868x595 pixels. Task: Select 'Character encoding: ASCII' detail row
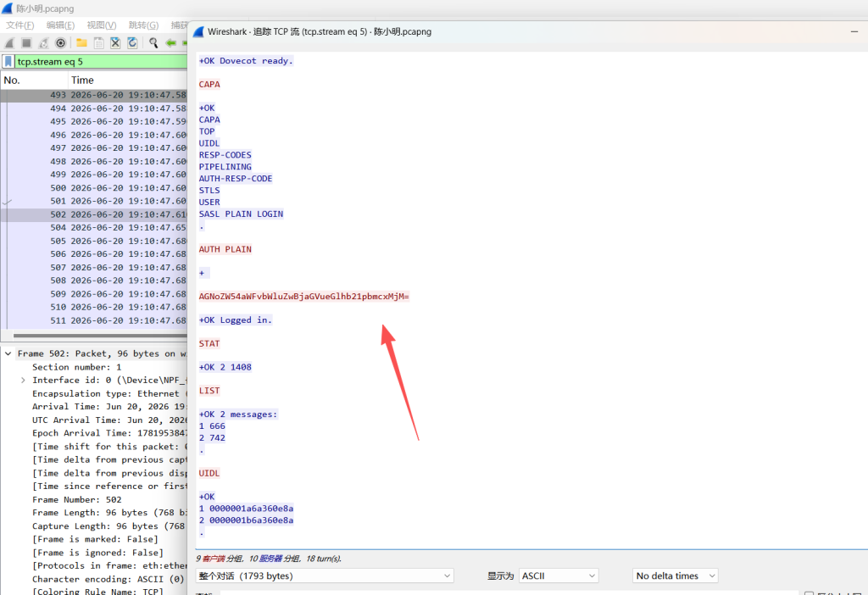[108, 579]
